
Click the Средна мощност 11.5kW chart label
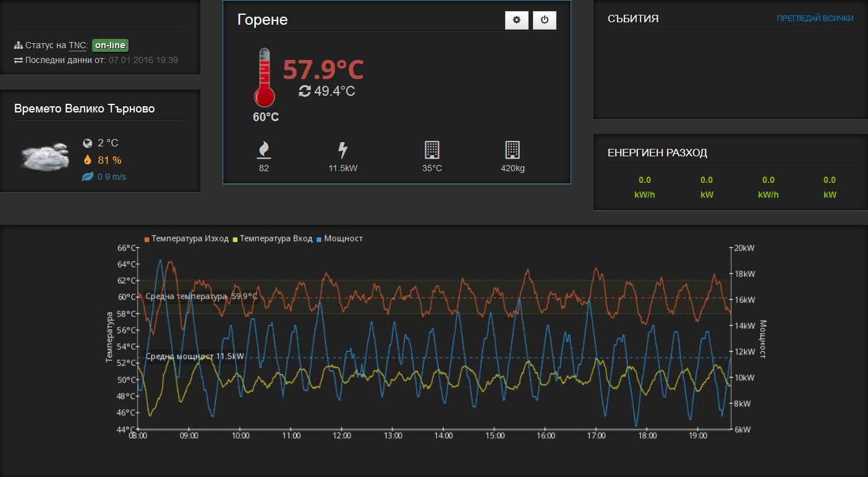click(x=194, y=357)
